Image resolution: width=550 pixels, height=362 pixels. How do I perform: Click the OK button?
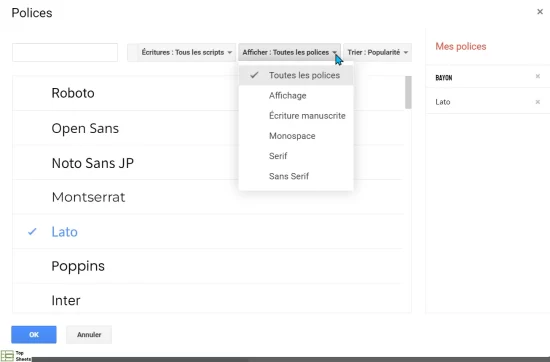[34, 335]
